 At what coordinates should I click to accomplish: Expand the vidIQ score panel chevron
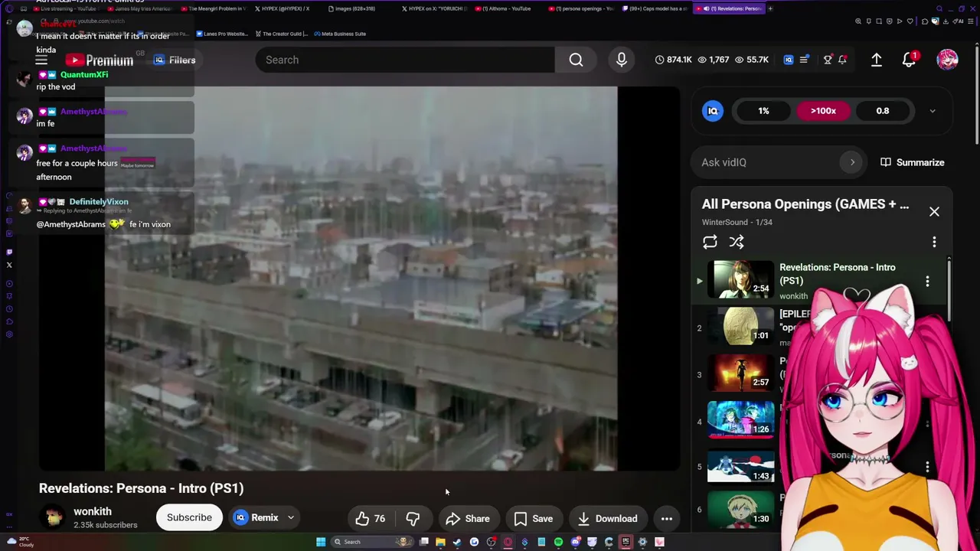click(932, 111)
